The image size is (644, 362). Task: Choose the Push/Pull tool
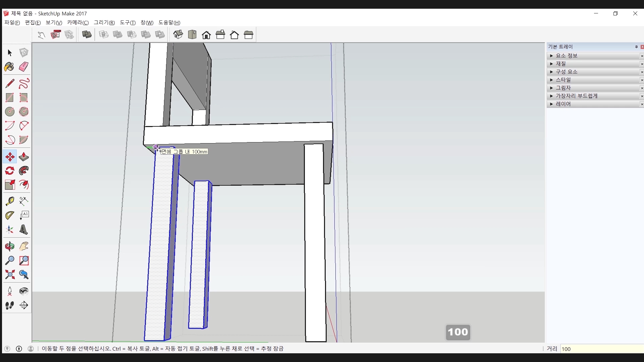click(23, 157)
